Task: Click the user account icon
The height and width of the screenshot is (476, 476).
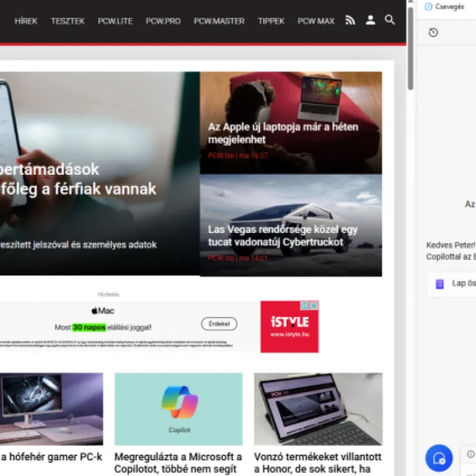Action: 370,20
